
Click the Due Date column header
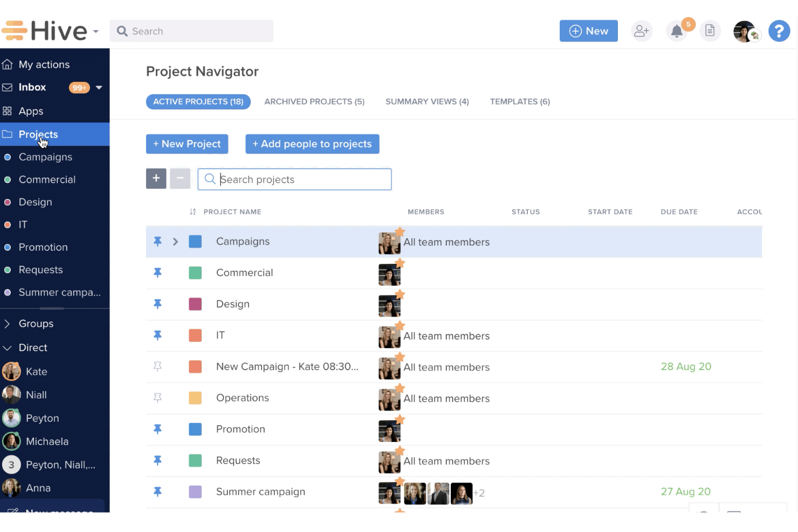679,212
